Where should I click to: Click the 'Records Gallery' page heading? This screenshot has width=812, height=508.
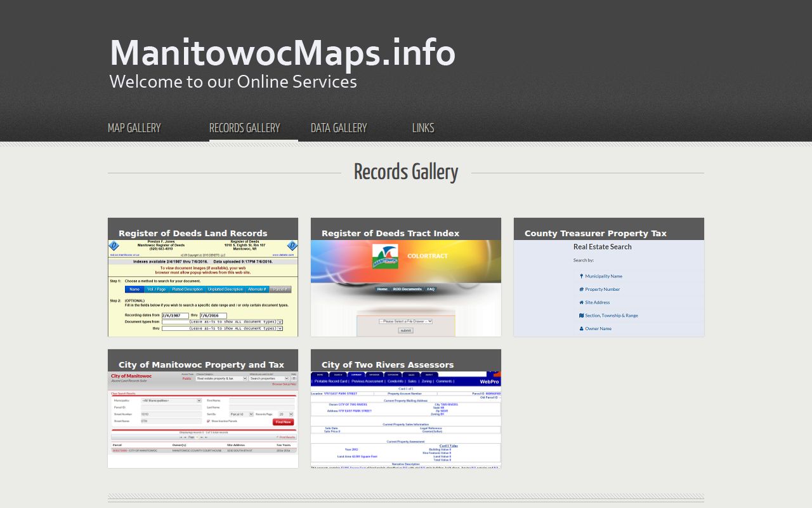[406, 172]
